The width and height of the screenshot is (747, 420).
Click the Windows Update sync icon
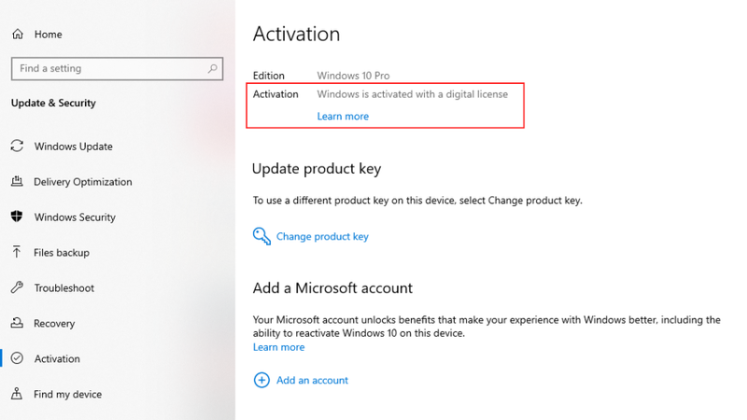17,146
